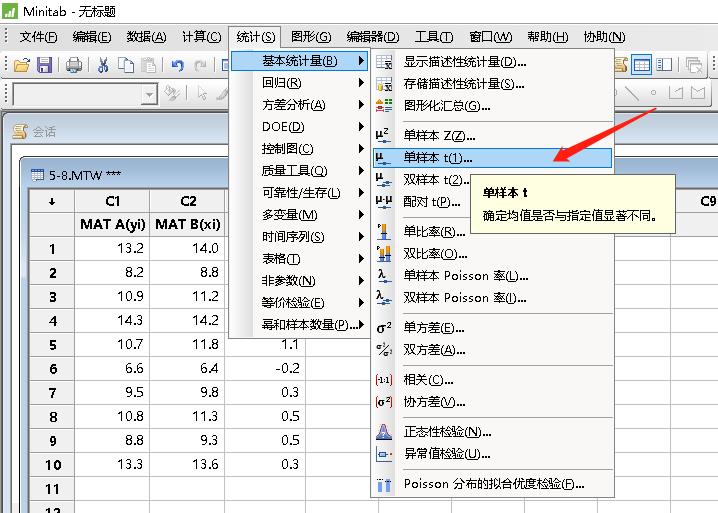Click the sigma-squared icon beside 单方差
Screen dimensions: 718x513
[x=384, y=328]
